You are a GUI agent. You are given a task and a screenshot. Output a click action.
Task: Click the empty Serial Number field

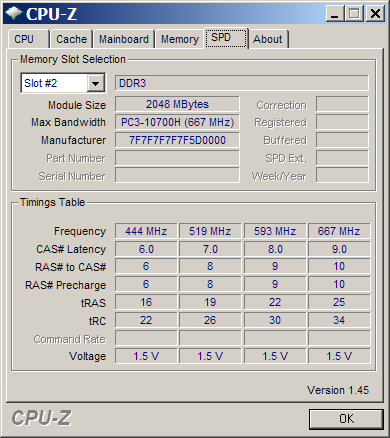[x=177, y=175]
